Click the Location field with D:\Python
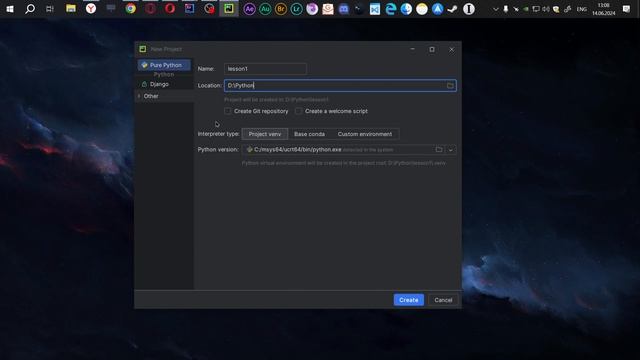This screenshot has height=360, width=640. tap(340, 85)
